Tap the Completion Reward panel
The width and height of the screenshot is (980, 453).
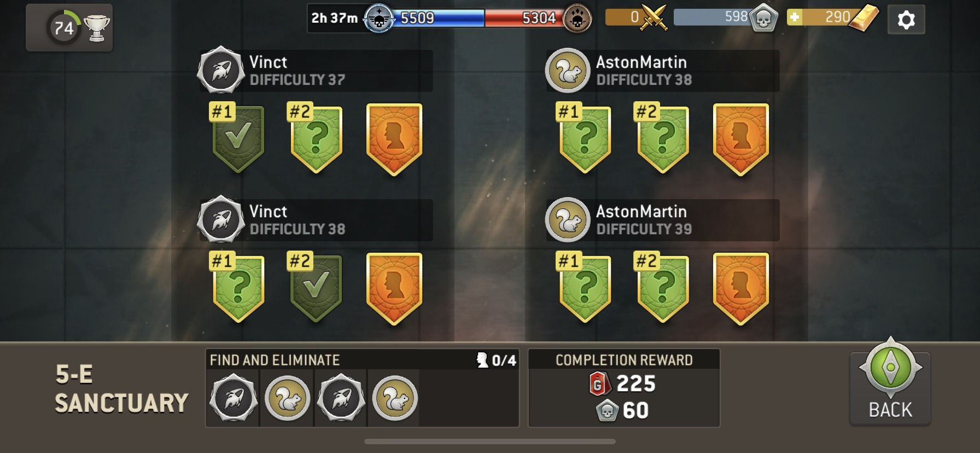coord(624,388)
